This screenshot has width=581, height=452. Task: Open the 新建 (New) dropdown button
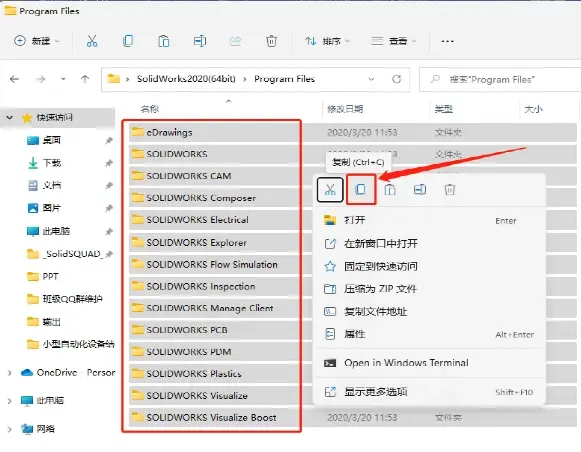coord(36,41)
